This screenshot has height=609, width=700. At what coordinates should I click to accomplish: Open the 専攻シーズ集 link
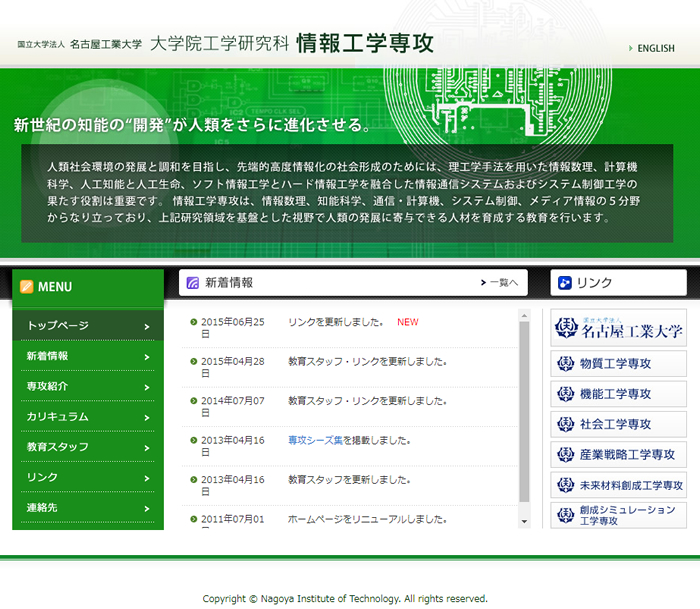(x=315, y=440)
